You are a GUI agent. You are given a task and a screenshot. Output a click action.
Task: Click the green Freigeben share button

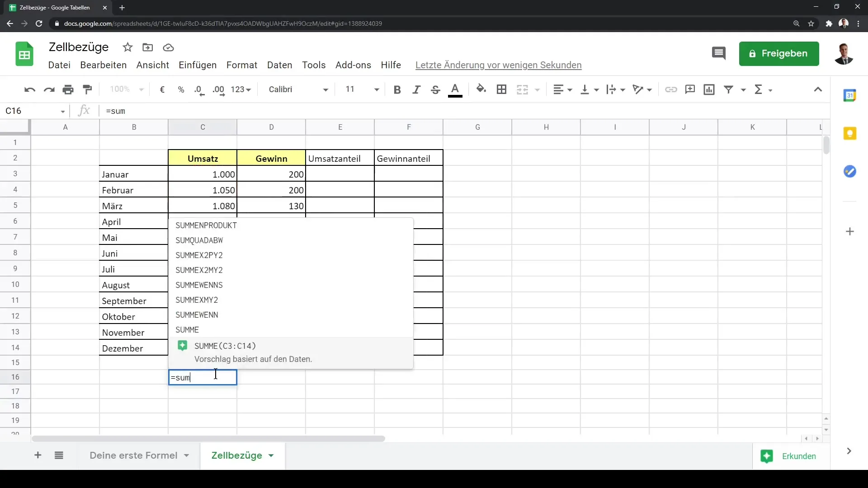coord(779,54)
